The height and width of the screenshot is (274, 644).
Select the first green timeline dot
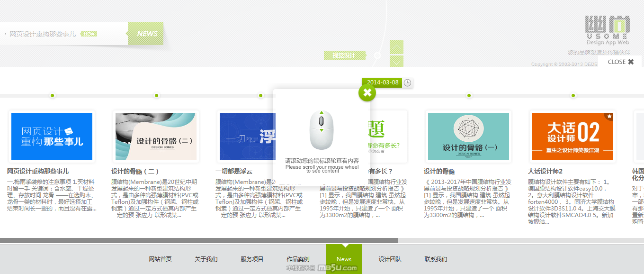tap(53, 96)
